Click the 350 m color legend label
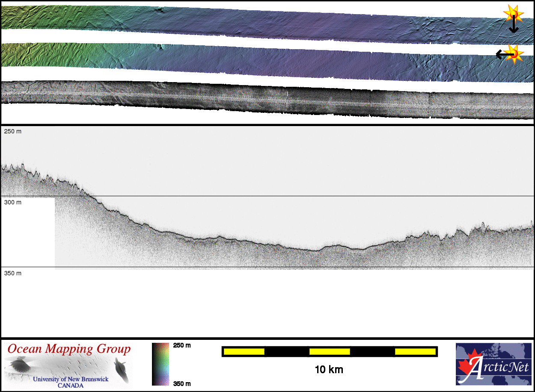The height and width of the screenshot is (392, 535). [182, 383]
